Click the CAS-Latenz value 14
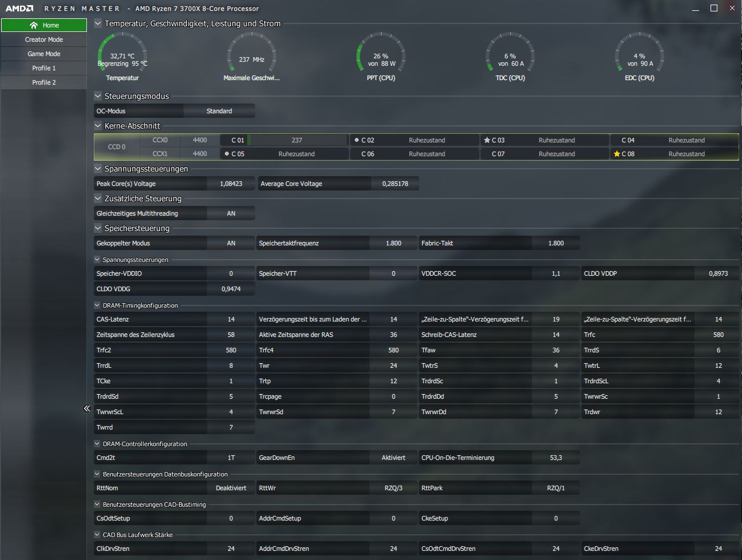Screen dimensions: 742x560 [231, 319]
